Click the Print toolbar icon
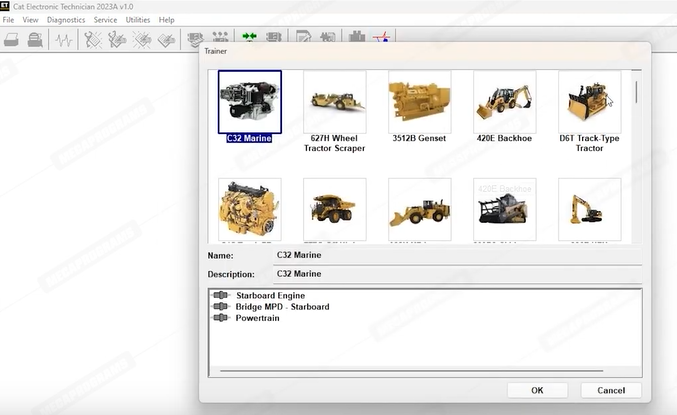Viewport: 677px width, 415px height. 11,40
